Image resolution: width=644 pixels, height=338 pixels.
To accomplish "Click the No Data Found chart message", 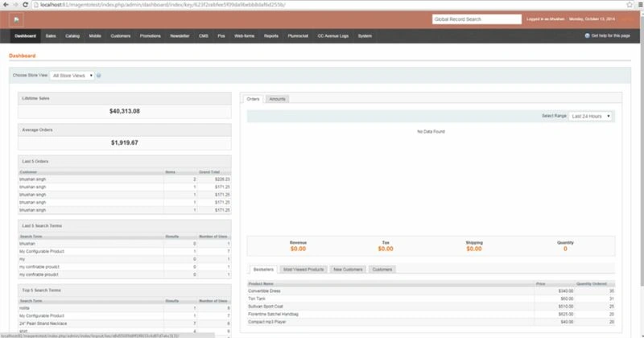I will [x=431, y=132].
